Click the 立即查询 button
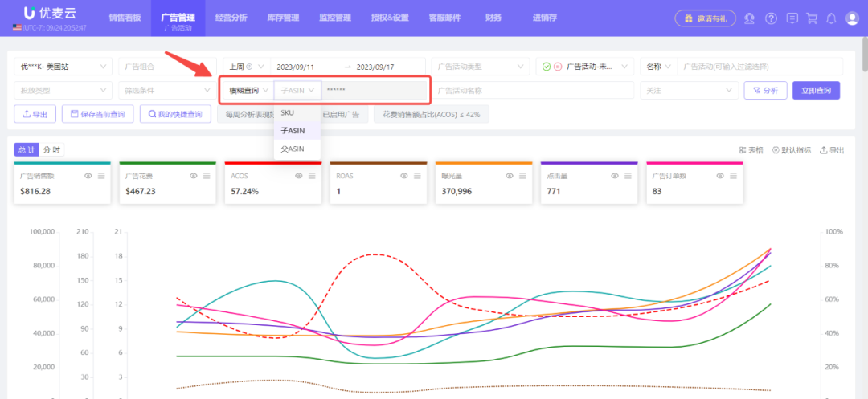The height and width of the screenshot is (399, 868). tap(816, 91)
